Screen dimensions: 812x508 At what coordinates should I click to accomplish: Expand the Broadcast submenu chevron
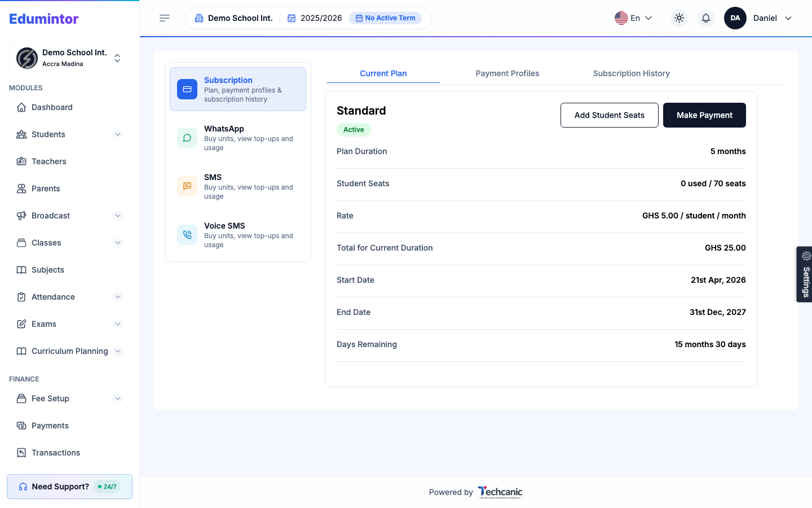point(118,216)
